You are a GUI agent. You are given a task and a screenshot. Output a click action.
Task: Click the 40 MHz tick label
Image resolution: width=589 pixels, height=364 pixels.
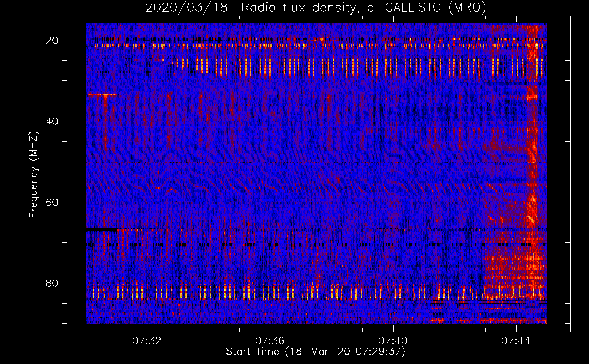(52, 121)
